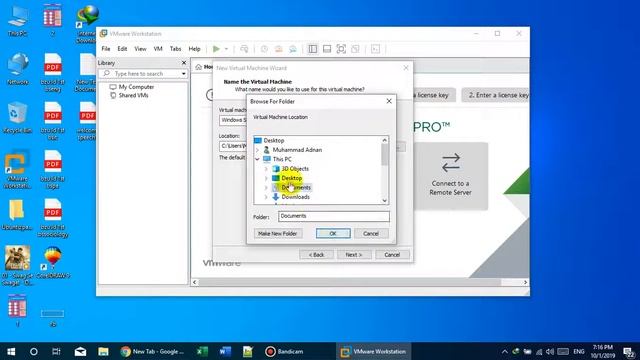Click the VMware horizontal scrollbar left arrow
Viewport: 640px width, 360px height.
(x=195, y=282)
